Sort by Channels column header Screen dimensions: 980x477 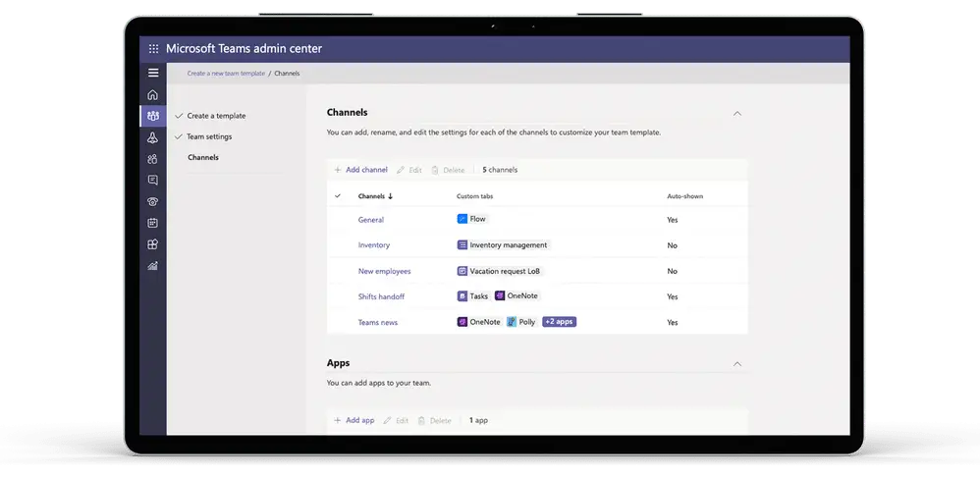(x=375, y=196)
